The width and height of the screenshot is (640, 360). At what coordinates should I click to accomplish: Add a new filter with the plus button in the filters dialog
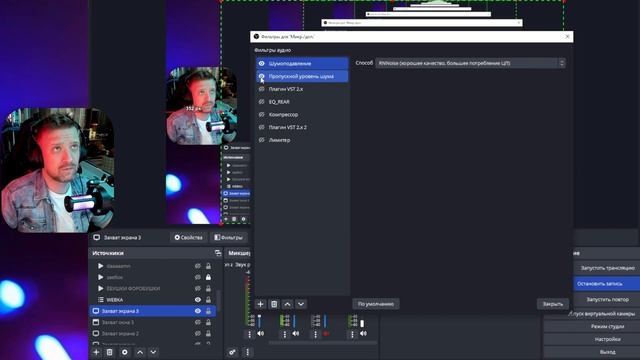260,304
